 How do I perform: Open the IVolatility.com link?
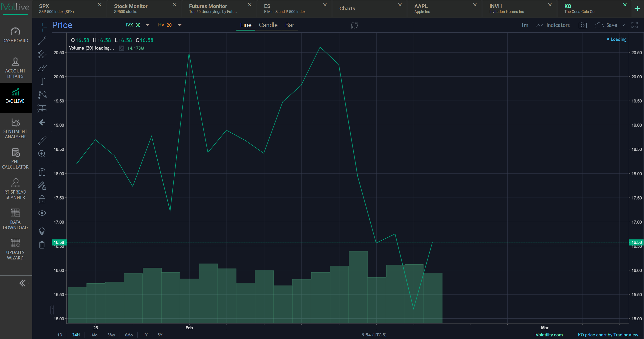tap(548, 335)
